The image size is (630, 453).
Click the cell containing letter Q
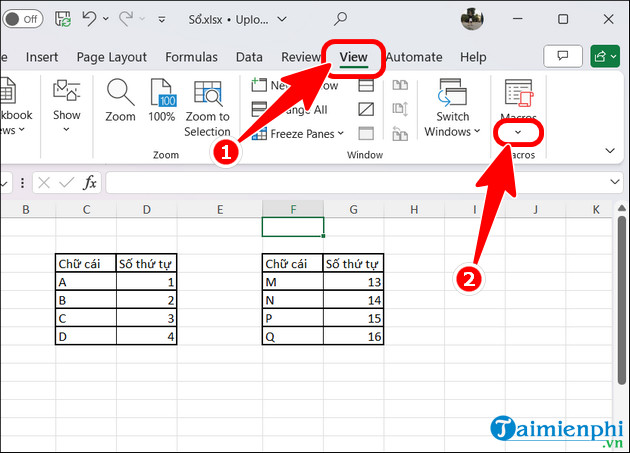click(x=293, y=336)
